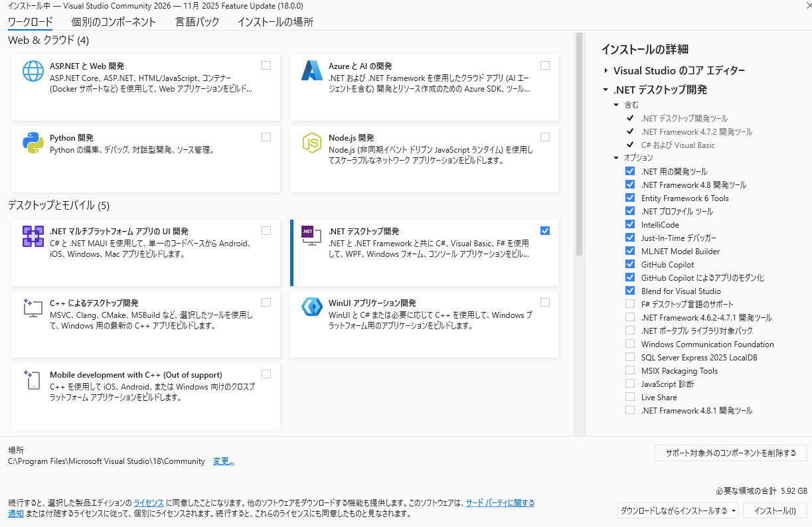812x527 pixels.
Task: Switch to 言語パック tab
Action: pos(197,22)
